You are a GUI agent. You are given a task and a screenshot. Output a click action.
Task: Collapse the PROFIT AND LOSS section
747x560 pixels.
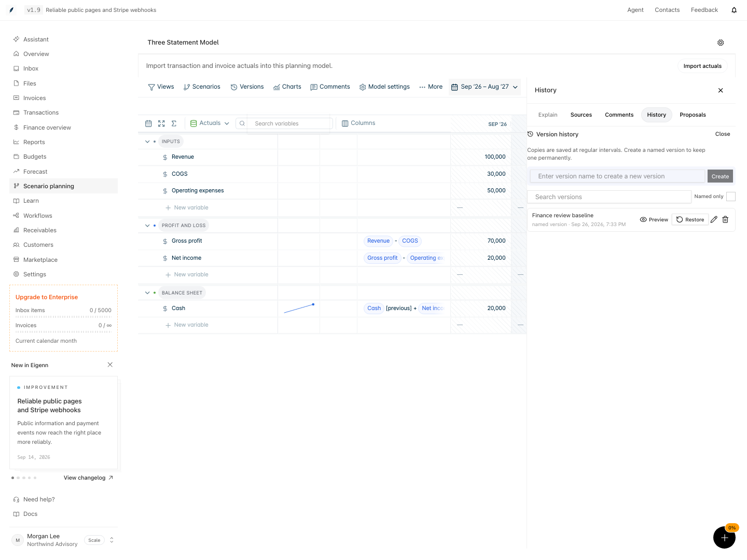[x=147, y=226]
